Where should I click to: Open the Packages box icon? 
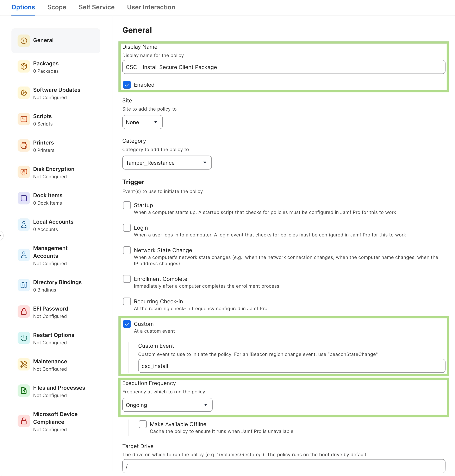[24, 66]
